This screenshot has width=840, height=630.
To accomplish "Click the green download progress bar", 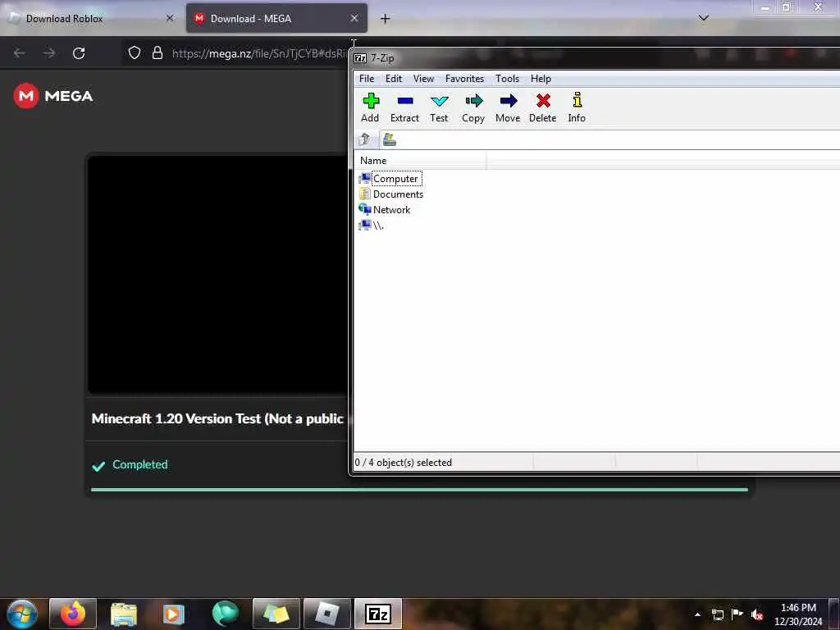I will tap(419, 490).
